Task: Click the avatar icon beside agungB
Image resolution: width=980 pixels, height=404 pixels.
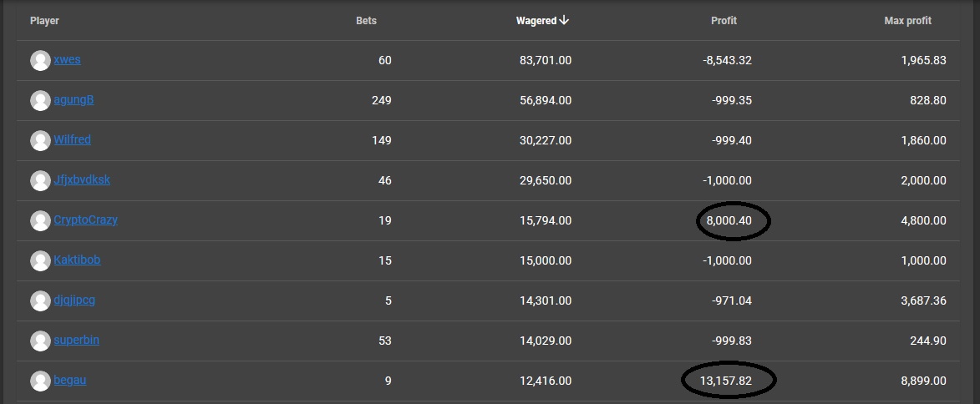Action: [x=41, y=100]
